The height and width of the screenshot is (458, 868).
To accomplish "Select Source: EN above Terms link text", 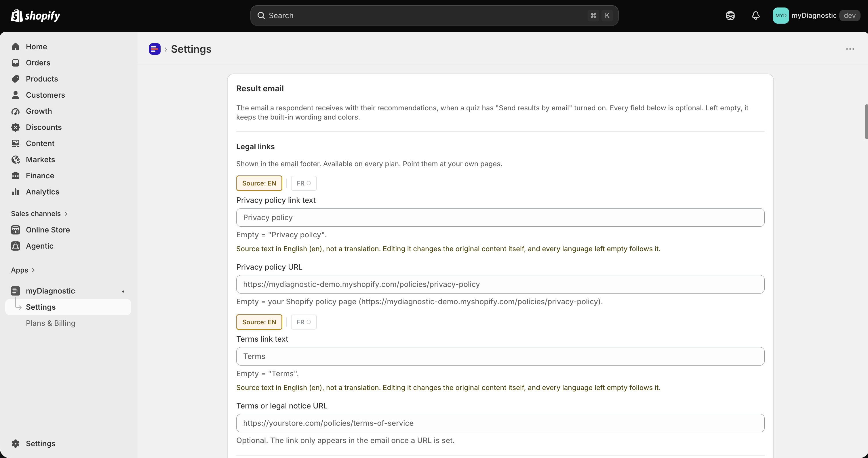I will coord(259,322).
